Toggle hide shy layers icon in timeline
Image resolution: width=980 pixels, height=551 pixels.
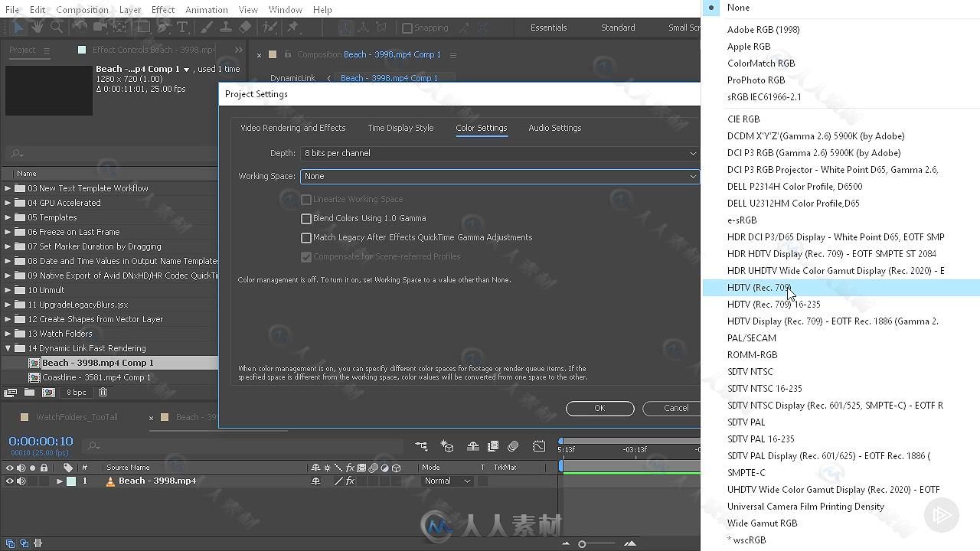(473, 446)
